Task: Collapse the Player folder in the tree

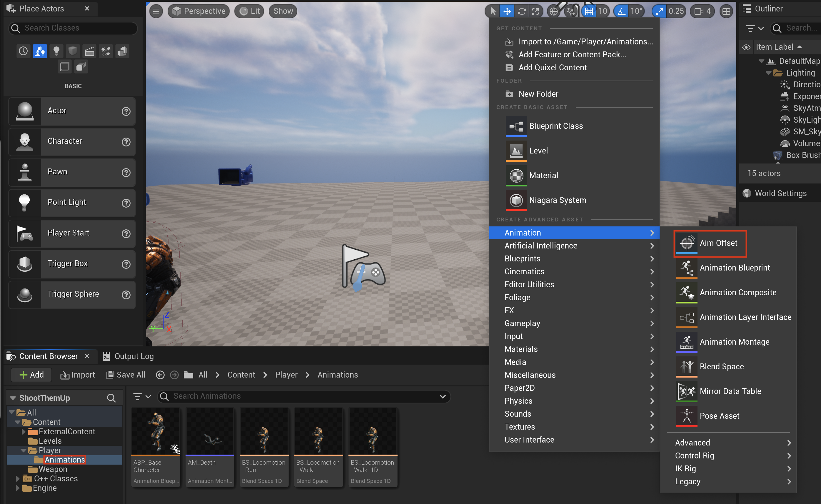Action: (x=23, y=450)
